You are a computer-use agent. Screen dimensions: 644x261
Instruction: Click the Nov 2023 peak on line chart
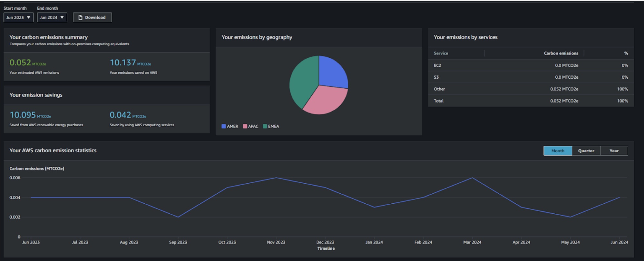click(276, 178)
